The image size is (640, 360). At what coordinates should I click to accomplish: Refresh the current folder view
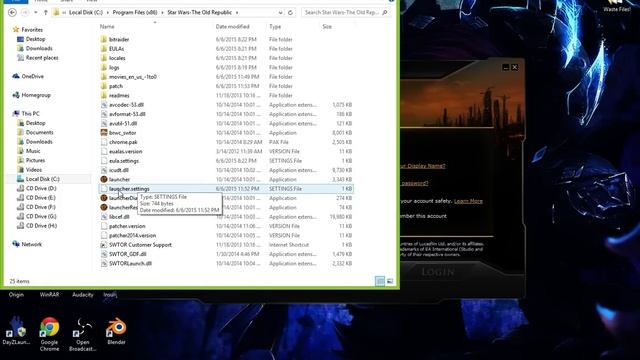(290, 13)
